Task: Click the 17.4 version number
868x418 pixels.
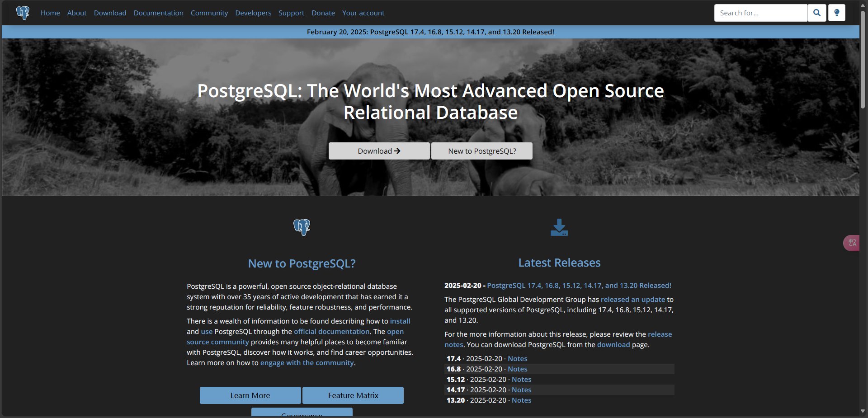Action: click(x=453, y=359)
